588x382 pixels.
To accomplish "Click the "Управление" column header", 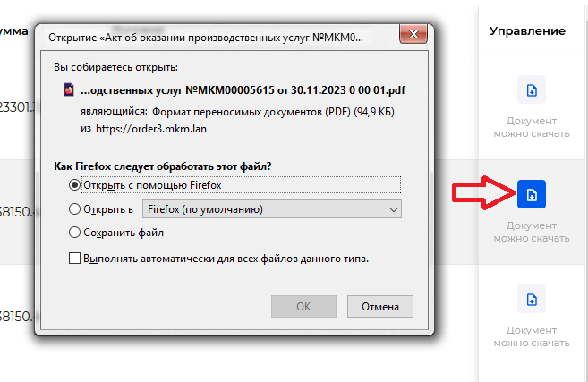I will click(x=527, y=30).
